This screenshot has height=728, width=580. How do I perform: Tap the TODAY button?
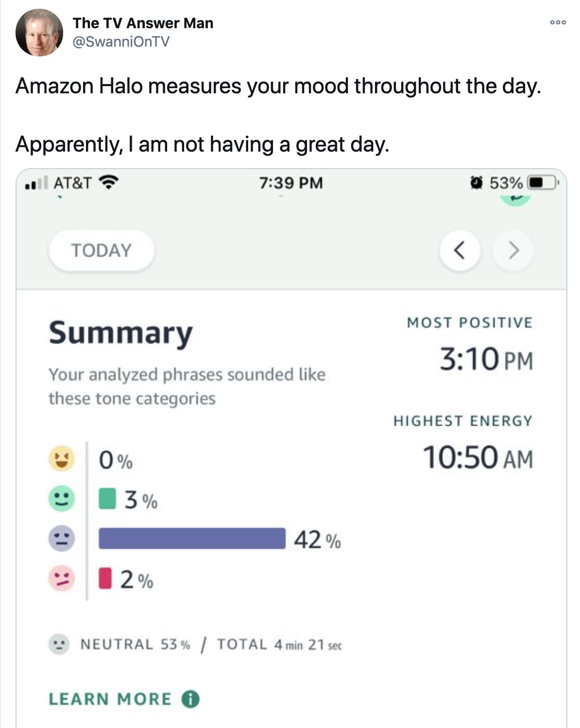tap(101, 250)
